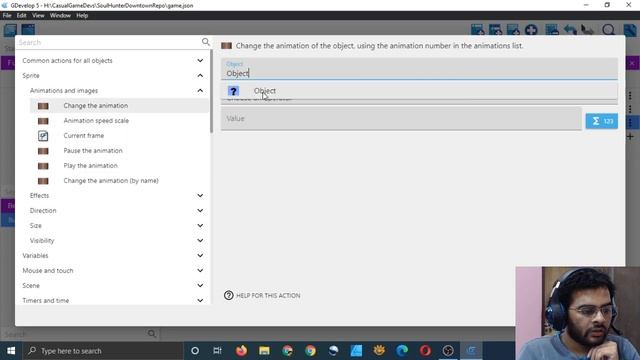Expand the Effects group
The image size is (640, 360).
(x=200, y=196)
